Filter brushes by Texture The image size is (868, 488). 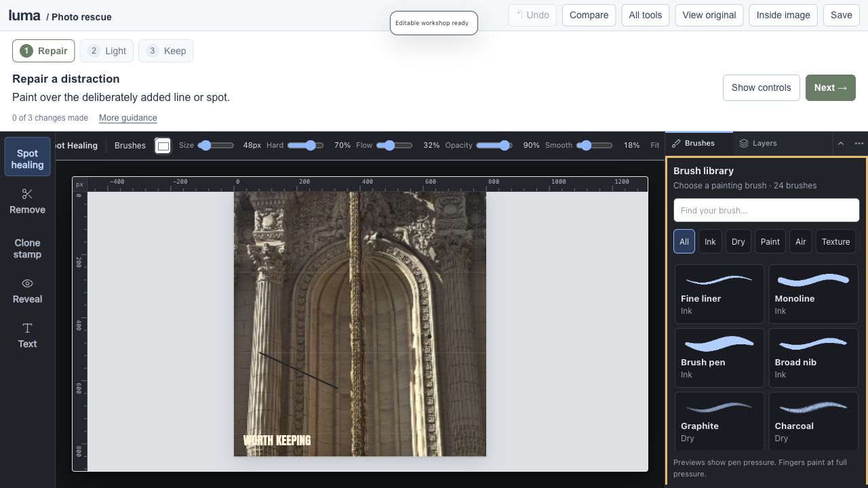[835, 241]
